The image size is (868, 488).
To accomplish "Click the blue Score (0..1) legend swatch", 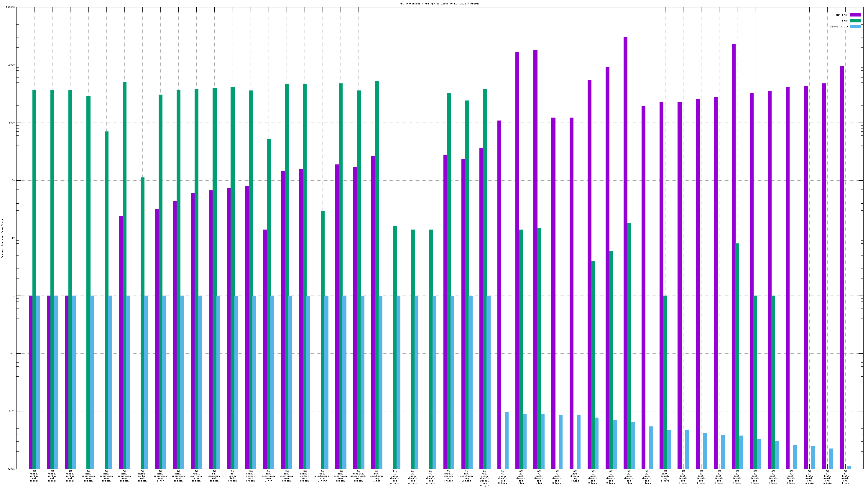I will tap(855, 27).
